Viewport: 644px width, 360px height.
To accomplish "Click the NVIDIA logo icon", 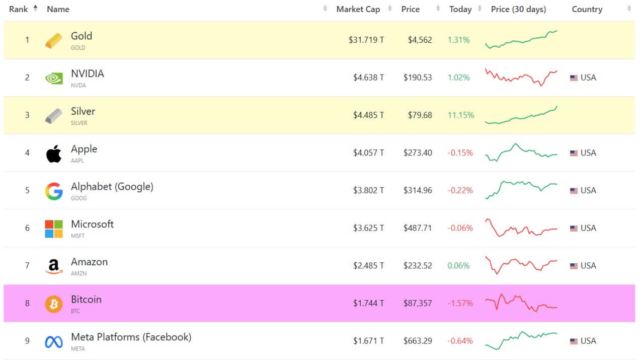I will coord(54,78).
